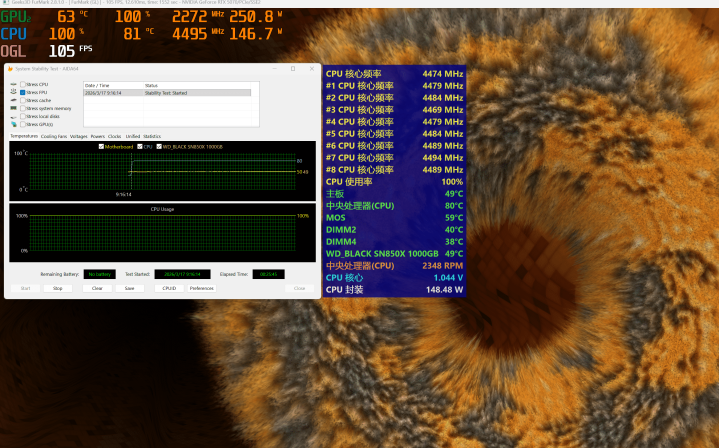Select the Stability Test: Started log row
Viewport: 719px width, 448px height.
(167, 92)
